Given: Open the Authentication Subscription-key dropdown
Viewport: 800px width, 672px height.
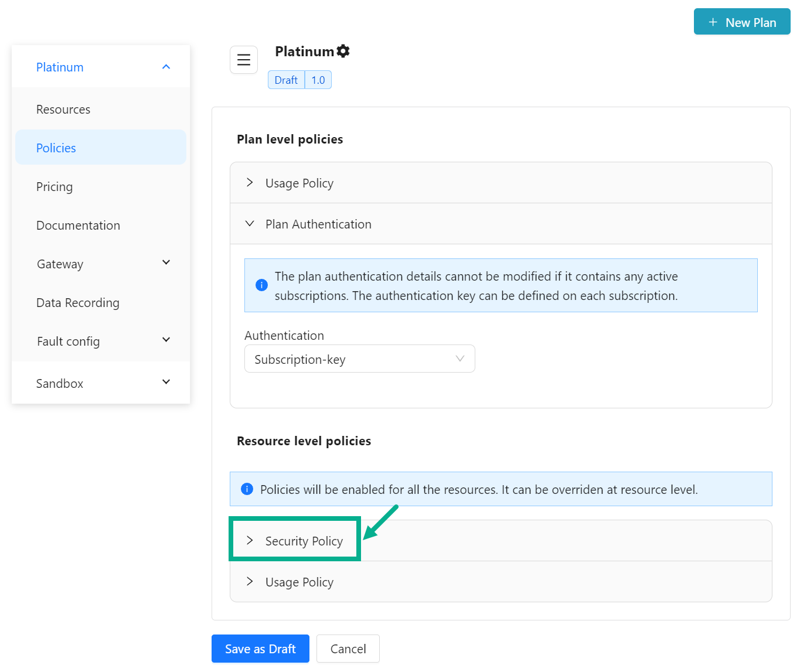Looking at the screenshot, I should (359, 359).
